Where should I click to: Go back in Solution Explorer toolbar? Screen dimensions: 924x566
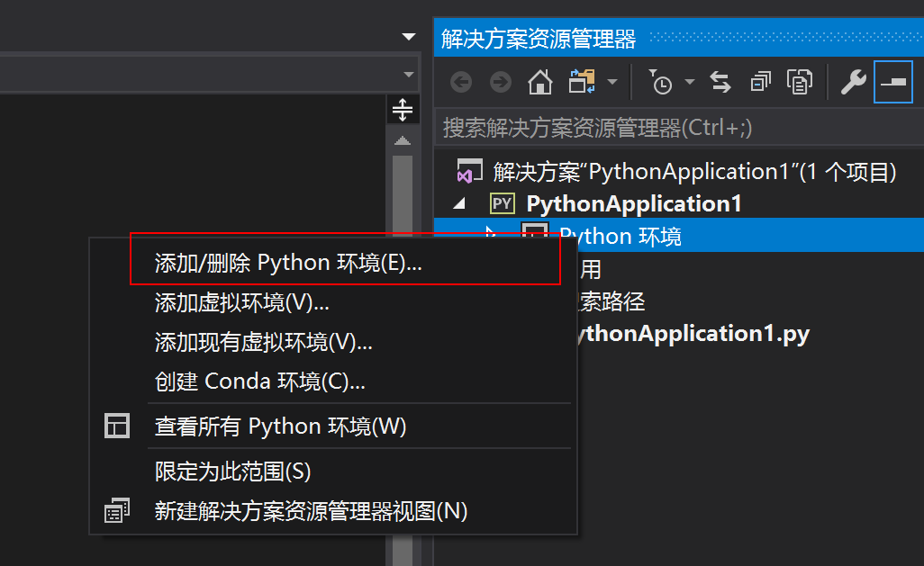click(461, 82)
